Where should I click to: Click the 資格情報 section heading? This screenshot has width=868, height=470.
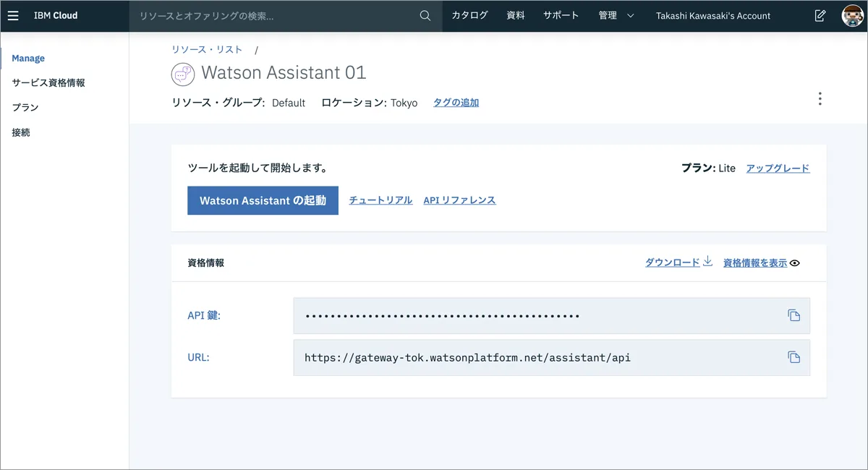[x=205, y=262]
